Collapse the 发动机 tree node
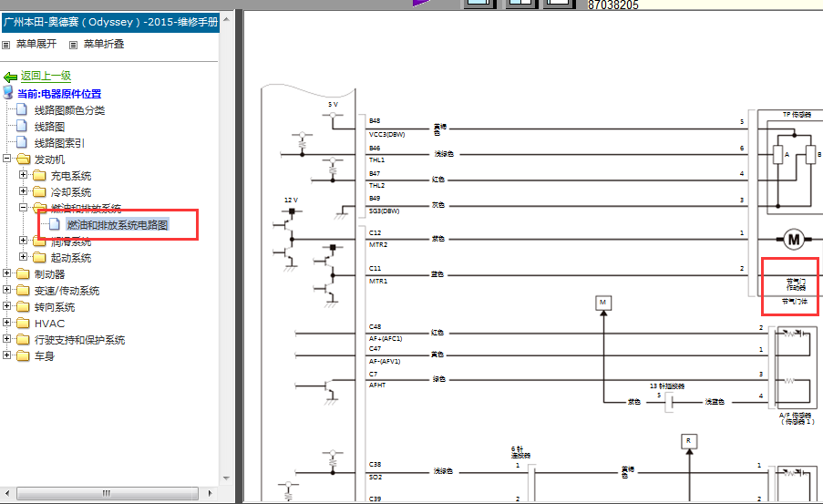 (6, 158)
